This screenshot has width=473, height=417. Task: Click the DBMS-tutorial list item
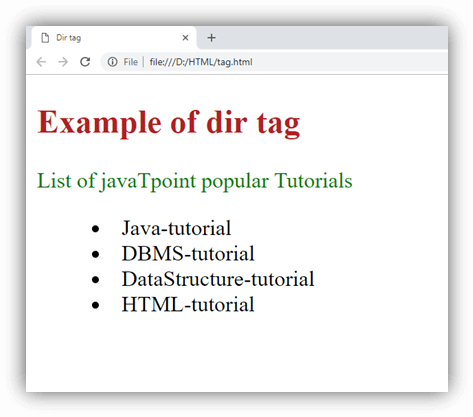point(188,254)
